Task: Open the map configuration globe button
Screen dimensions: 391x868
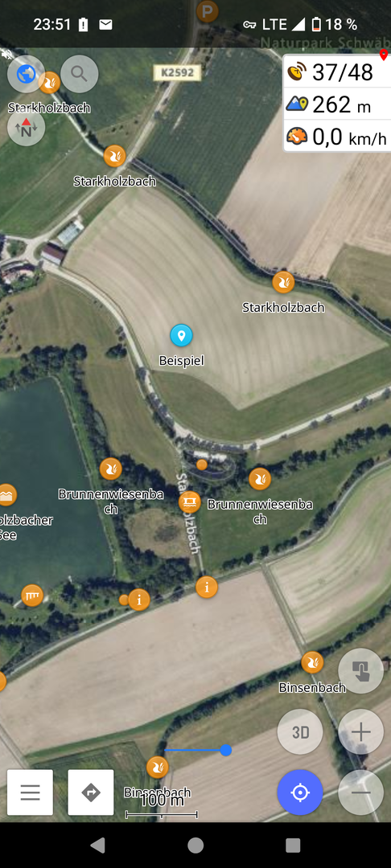Action: click(26, 74)
